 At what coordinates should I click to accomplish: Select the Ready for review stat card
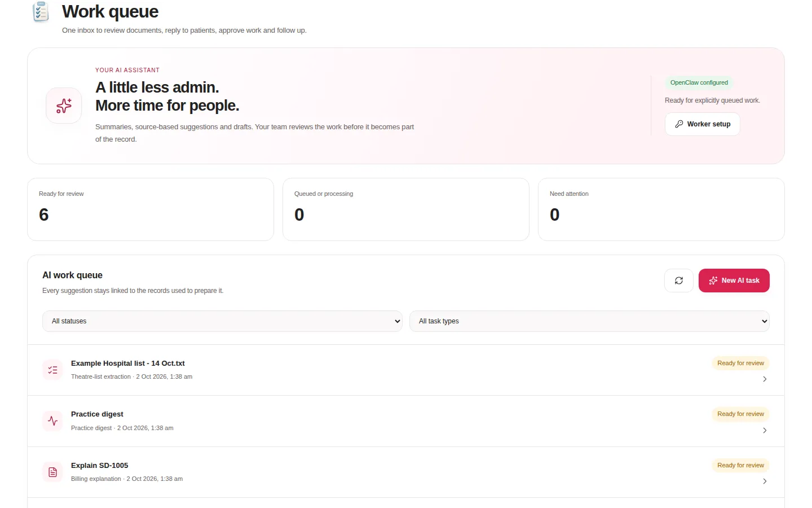[x=151, y=209]
